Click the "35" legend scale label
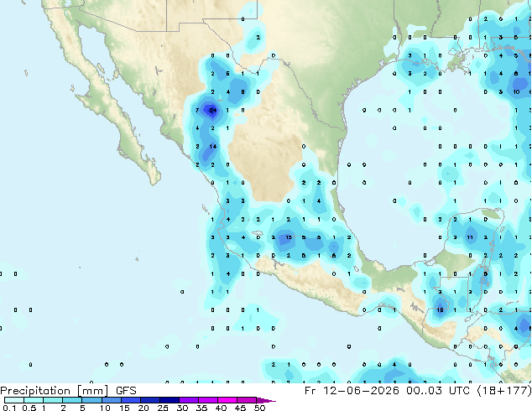 [201, 408]
